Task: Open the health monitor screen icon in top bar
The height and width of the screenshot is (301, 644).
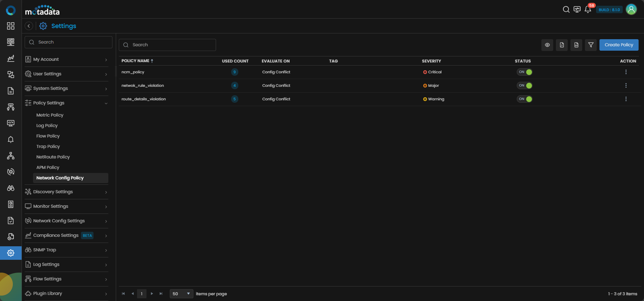Action: point(577,9)
